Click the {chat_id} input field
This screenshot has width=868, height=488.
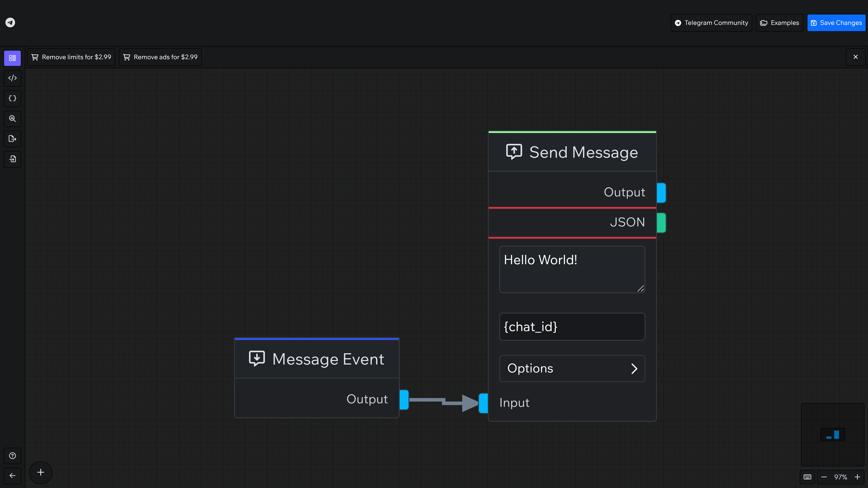(x=572, y=327)
